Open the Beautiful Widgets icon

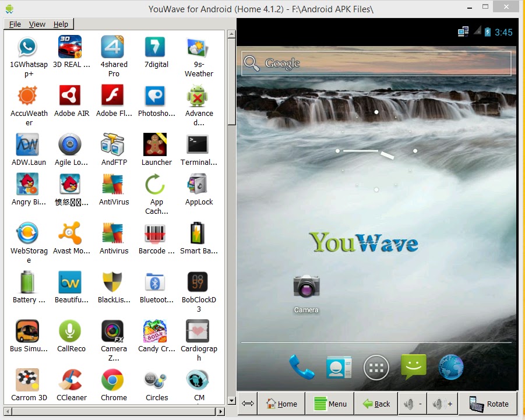[x=70, y=282]
